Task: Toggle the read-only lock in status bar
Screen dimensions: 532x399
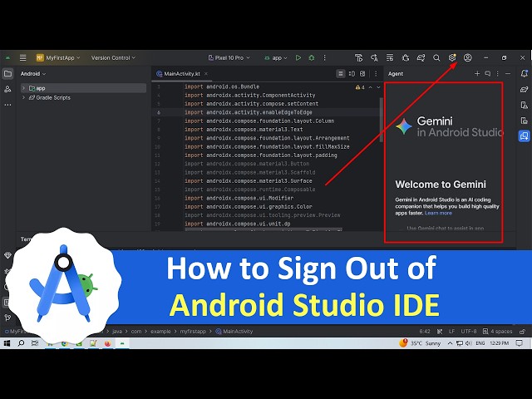Action: tap(522, 332)
